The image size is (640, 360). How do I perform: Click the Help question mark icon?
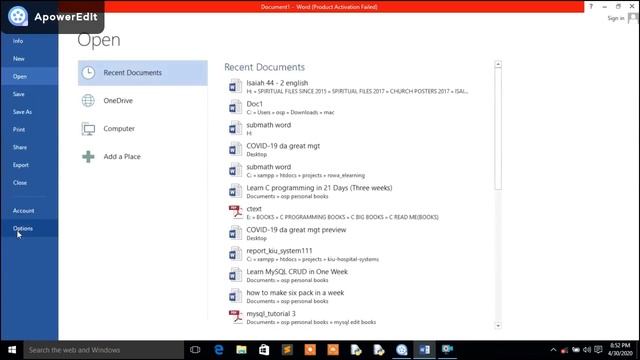(x=591, y=7)
